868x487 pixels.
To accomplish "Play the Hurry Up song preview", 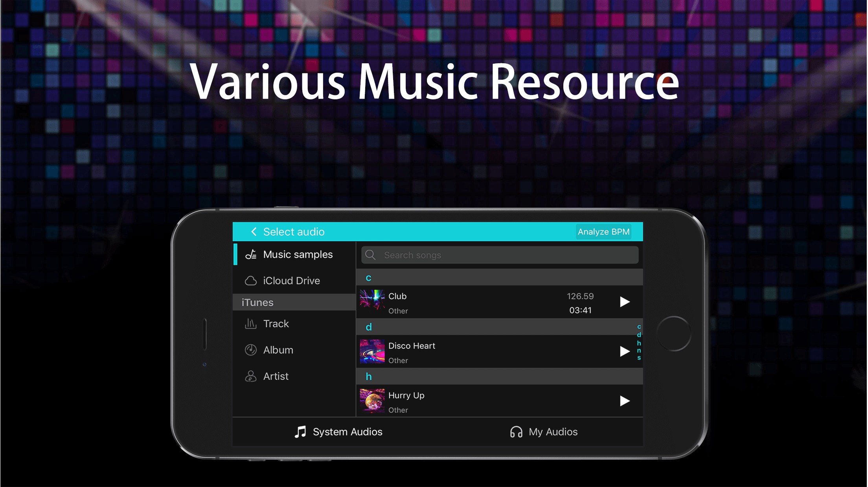I will (624, 401).
